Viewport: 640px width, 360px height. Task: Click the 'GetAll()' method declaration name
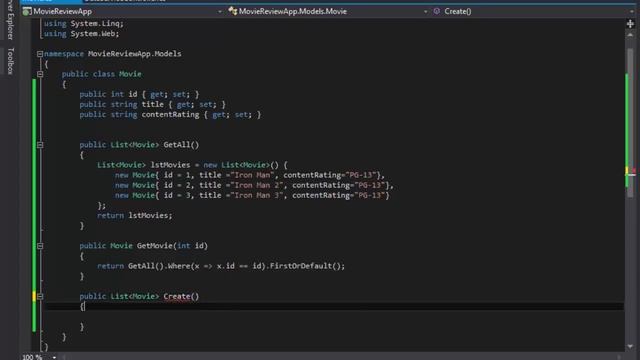181,145
